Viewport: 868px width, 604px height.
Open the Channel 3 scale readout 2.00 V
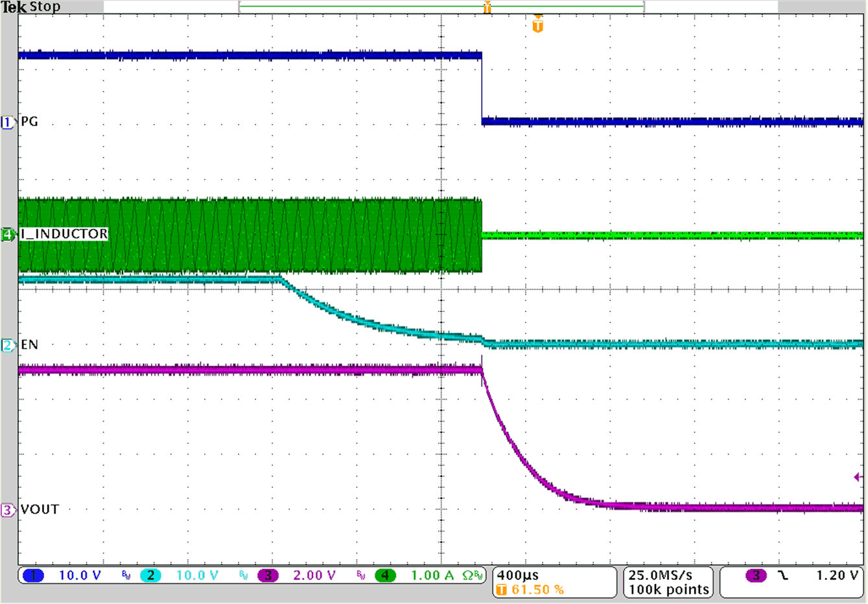click(x=313, y=575)
